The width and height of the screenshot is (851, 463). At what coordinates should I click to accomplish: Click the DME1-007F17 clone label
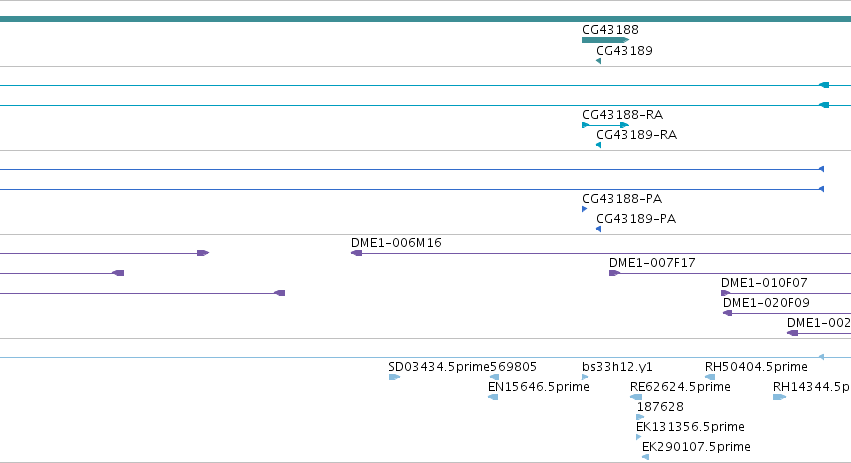click(652, 263)
